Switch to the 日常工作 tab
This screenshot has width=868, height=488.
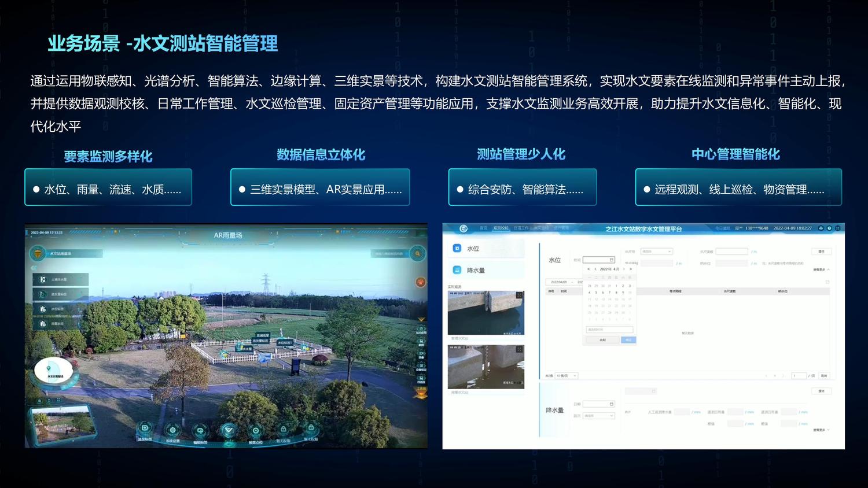tap(521, 228)
